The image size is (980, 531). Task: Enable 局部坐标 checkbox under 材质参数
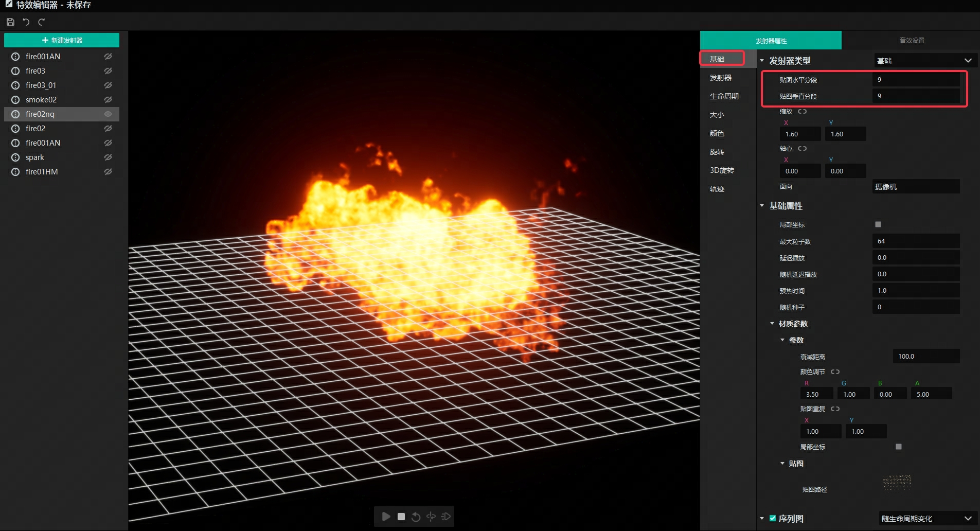pyautogui.click(x=899, y=447)
